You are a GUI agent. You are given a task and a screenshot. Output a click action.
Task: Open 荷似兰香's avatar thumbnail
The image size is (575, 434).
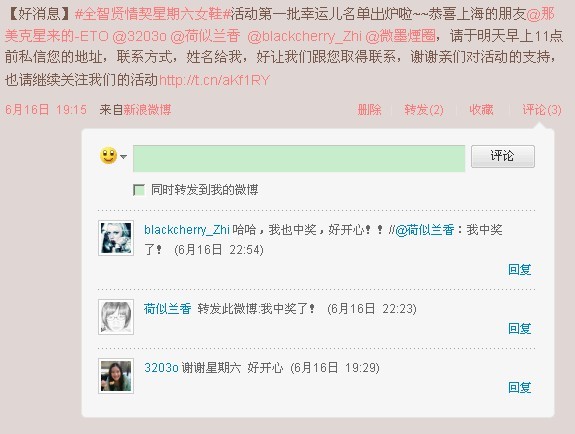pyautogui.click(x=116, y=317)
